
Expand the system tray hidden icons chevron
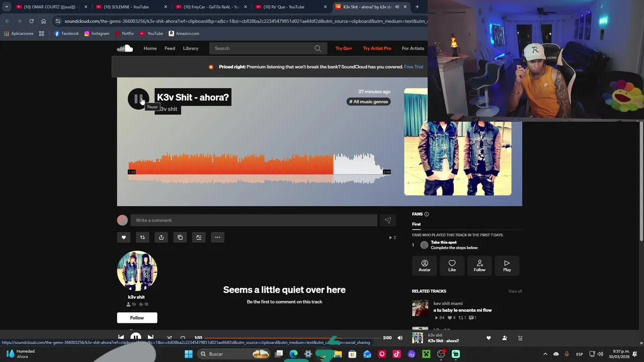tap(545, 354)
